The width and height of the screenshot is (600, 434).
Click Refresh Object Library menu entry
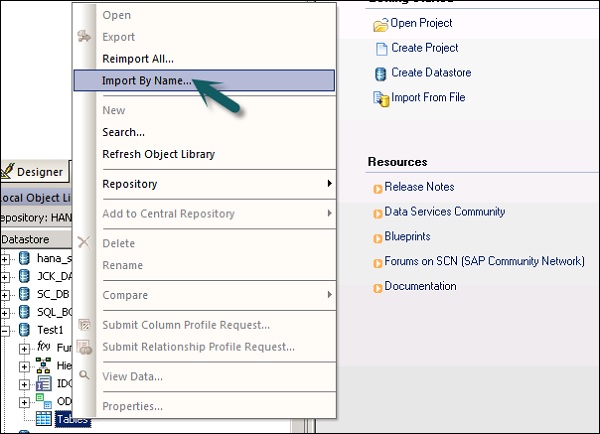click(158, 154)
